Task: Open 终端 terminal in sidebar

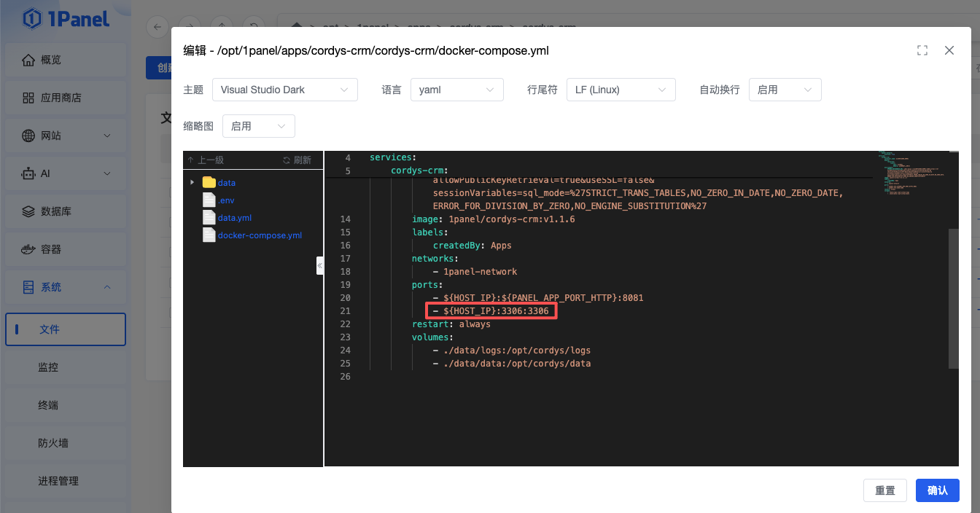Action: coord(66,405)
